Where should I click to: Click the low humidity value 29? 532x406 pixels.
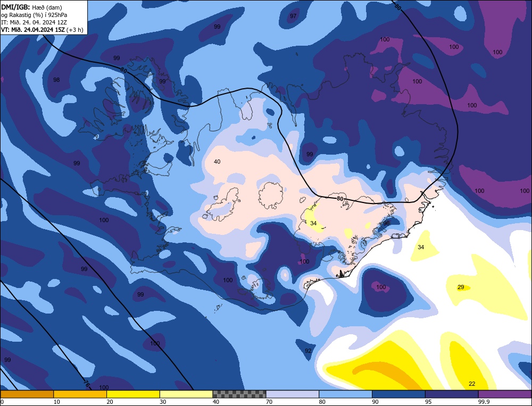coord(461,287)
